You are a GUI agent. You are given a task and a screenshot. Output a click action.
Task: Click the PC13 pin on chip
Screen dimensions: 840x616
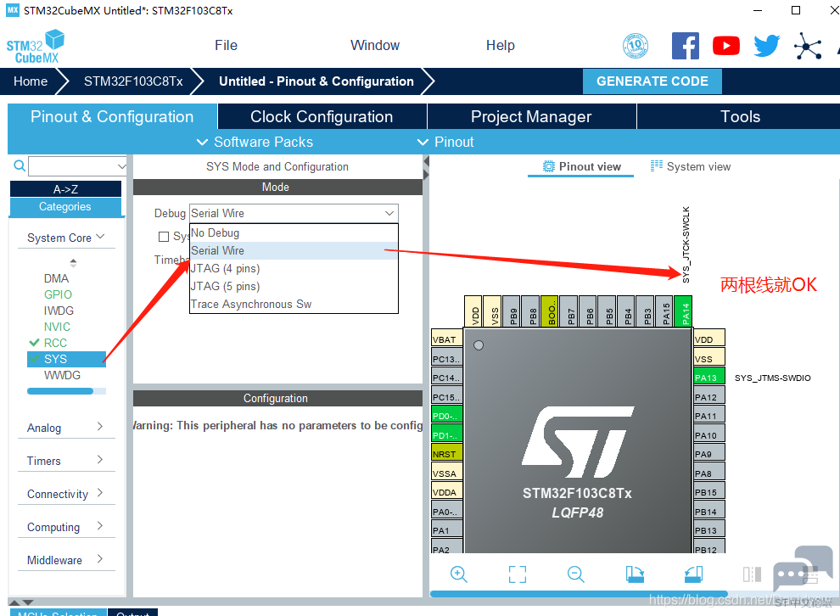(x=447, y=358)
